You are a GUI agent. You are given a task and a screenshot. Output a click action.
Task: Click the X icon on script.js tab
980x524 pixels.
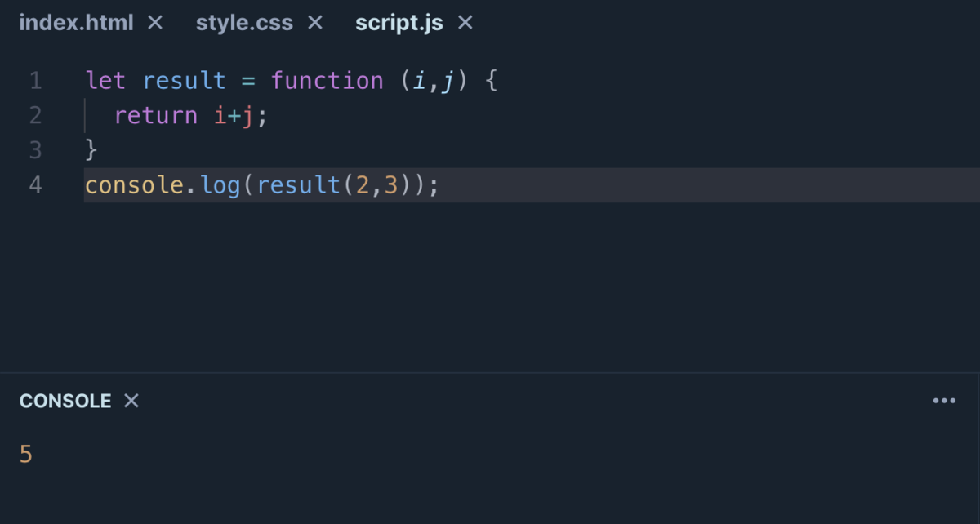(464, 23)
